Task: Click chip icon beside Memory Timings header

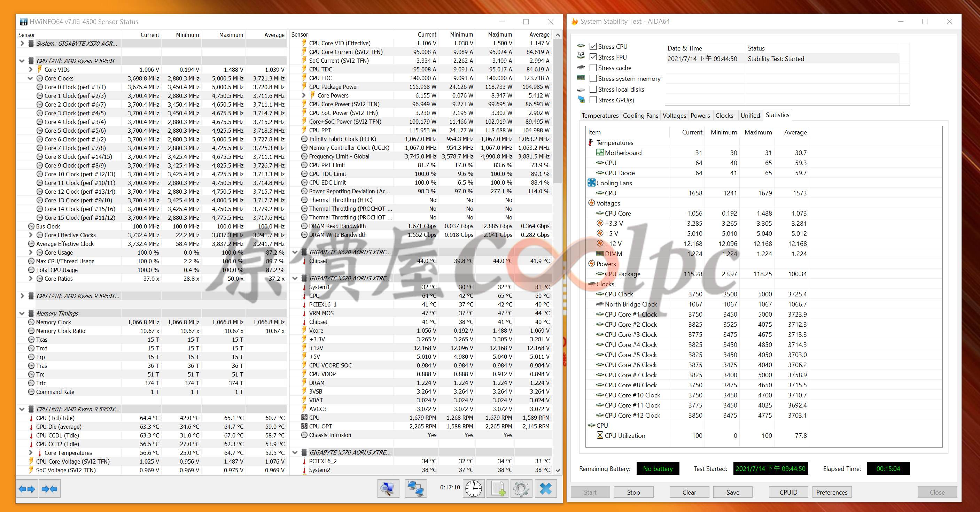Action: [31, 313]
